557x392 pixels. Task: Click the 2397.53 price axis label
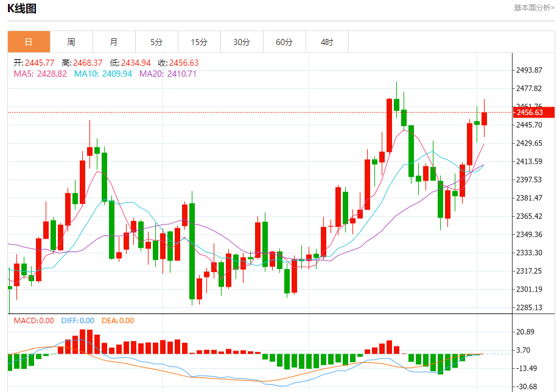click(x=529, y=180)
